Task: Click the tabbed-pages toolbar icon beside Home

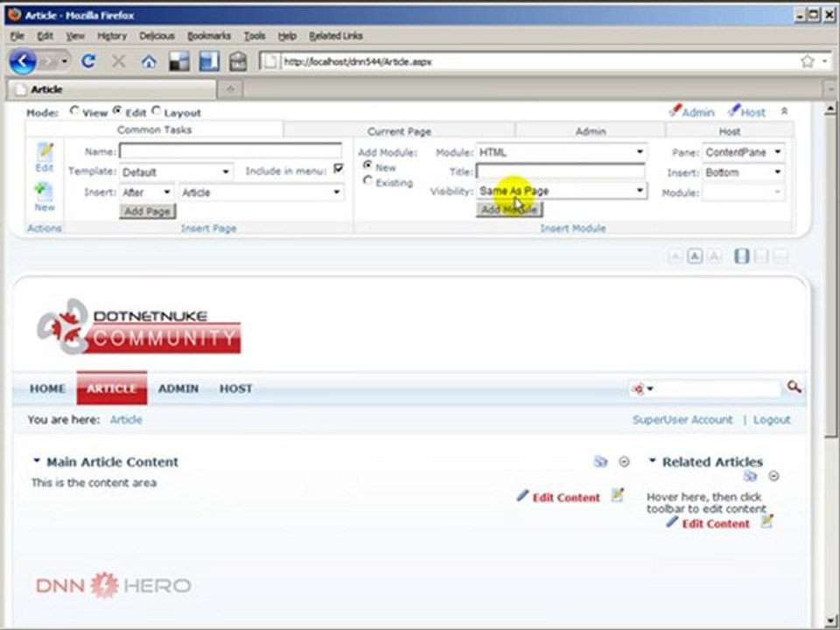Action: point(179,61)
